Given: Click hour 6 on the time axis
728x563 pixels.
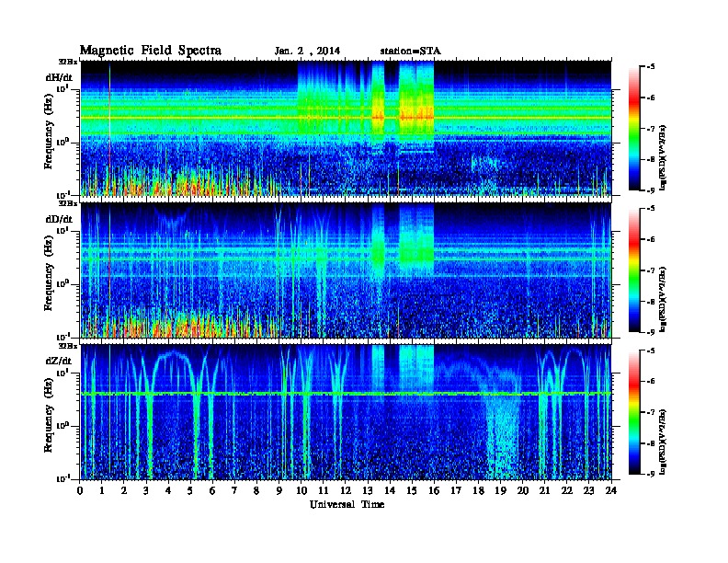Looking at the screenshot, I should click(212, 490).
